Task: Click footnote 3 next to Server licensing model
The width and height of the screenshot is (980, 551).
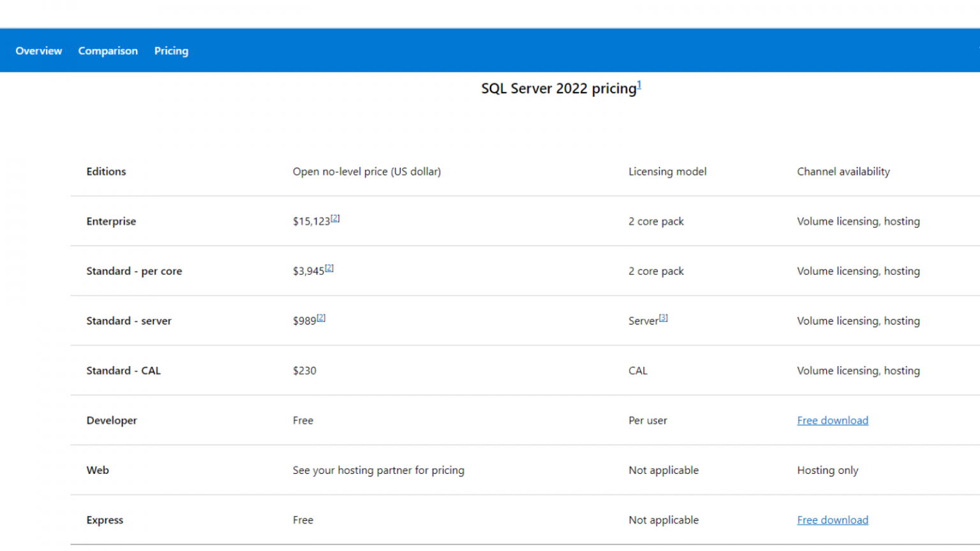Action: [664, 316]
